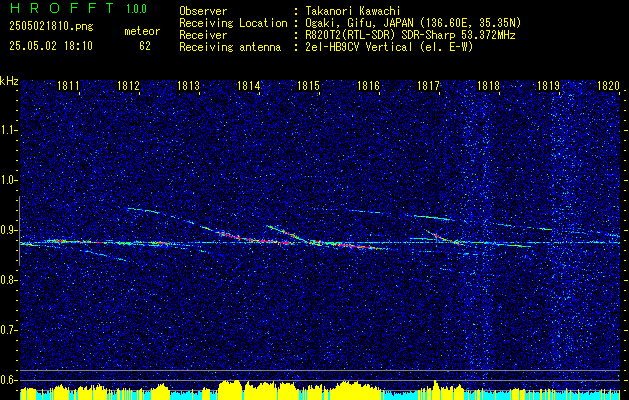
Task: Click the 1819 time marker
Action: click(x=548, y=86)
